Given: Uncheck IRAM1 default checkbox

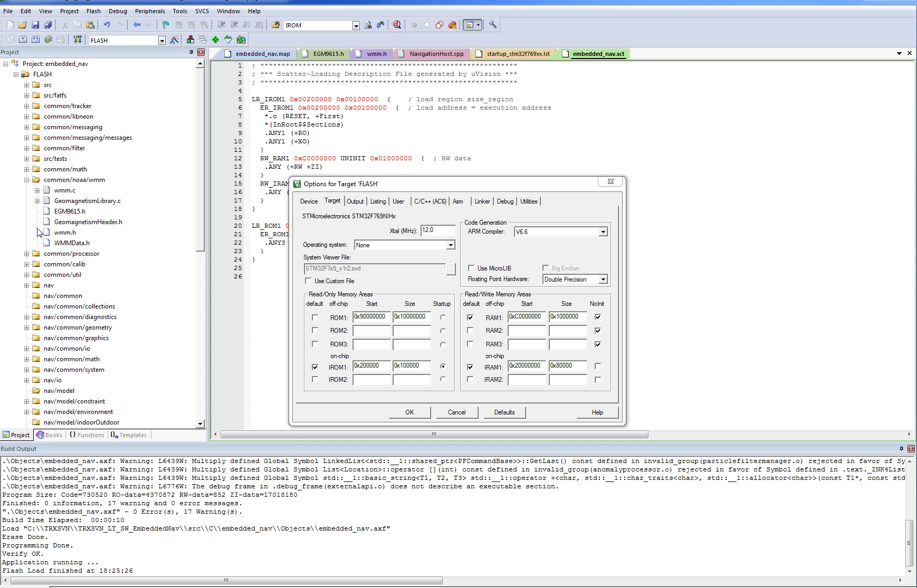Looking at the screenshot, I should click(x=470, y=367).
